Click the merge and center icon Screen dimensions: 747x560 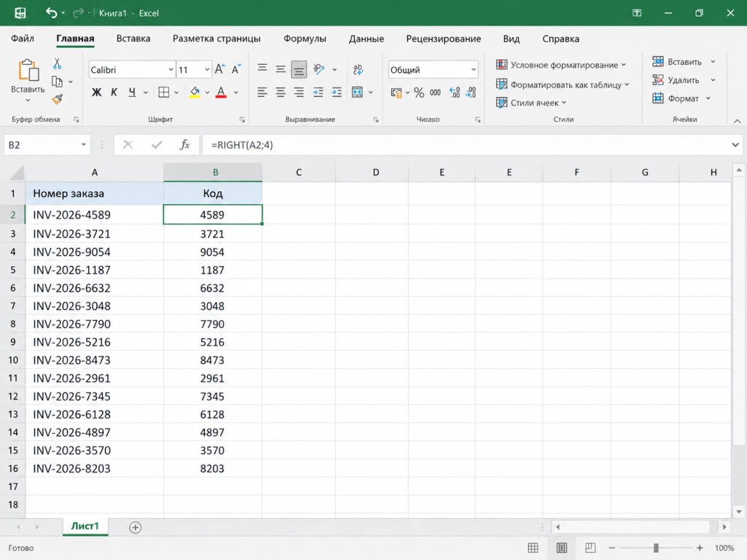[x=357, y=93]
